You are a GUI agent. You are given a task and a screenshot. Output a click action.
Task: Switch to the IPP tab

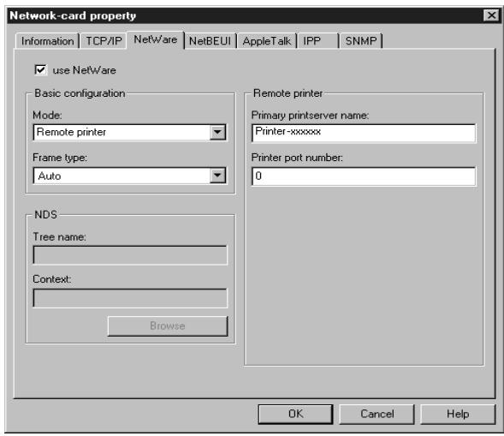318,41
